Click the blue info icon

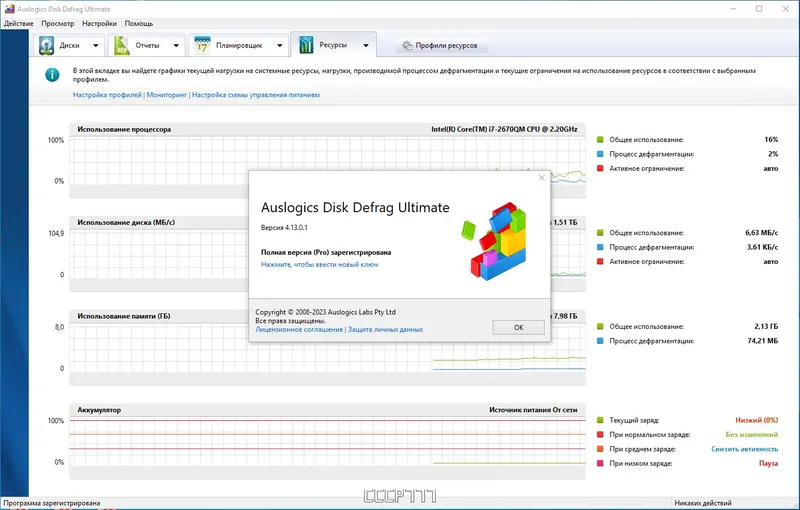52,74
